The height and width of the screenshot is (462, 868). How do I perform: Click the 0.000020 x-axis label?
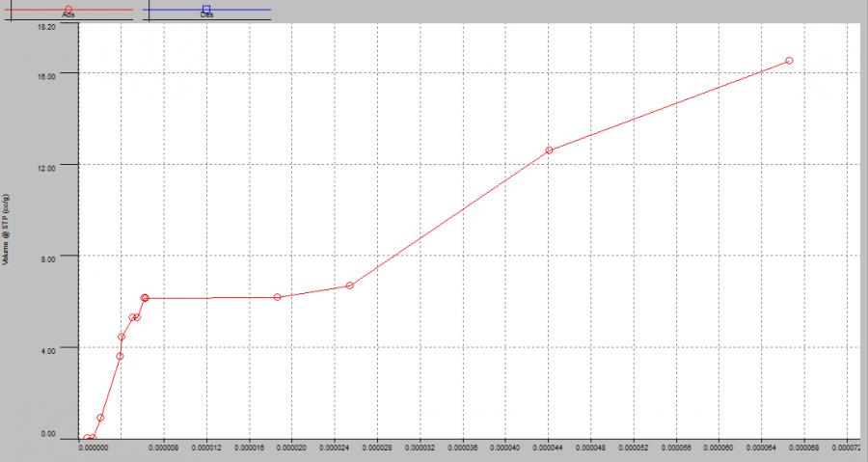click(291, 448)
